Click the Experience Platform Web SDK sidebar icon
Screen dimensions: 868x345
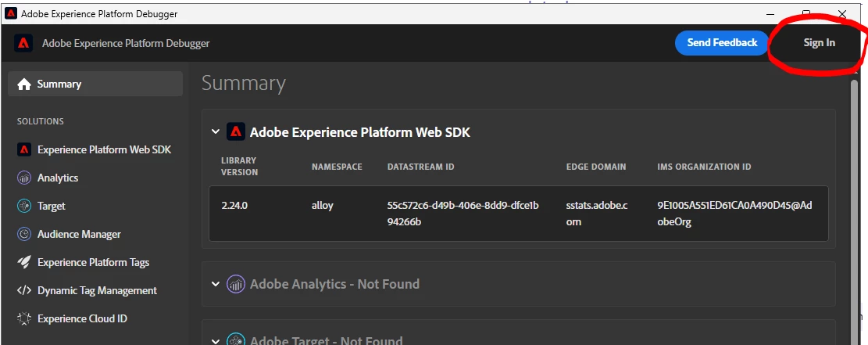click(24, 149)
